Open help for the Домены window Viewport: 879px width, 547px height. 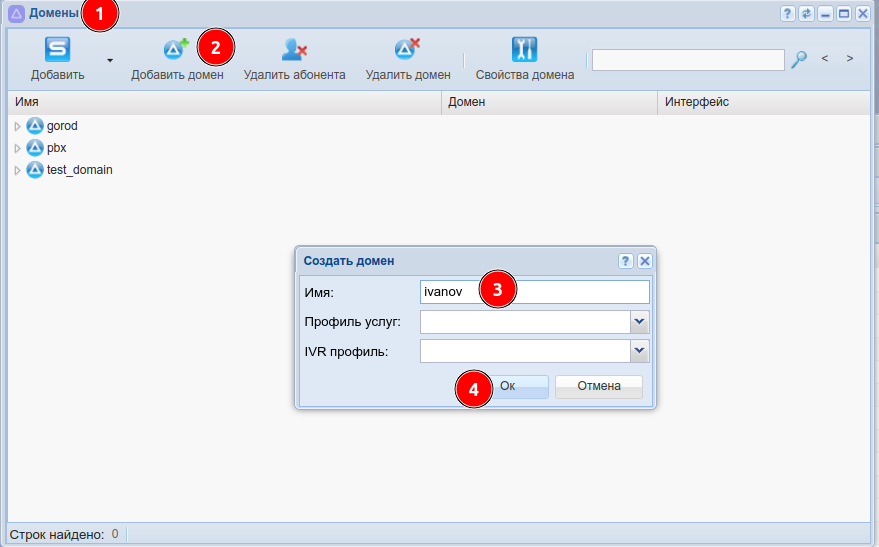pyautogui.click(x=788, y=13)
